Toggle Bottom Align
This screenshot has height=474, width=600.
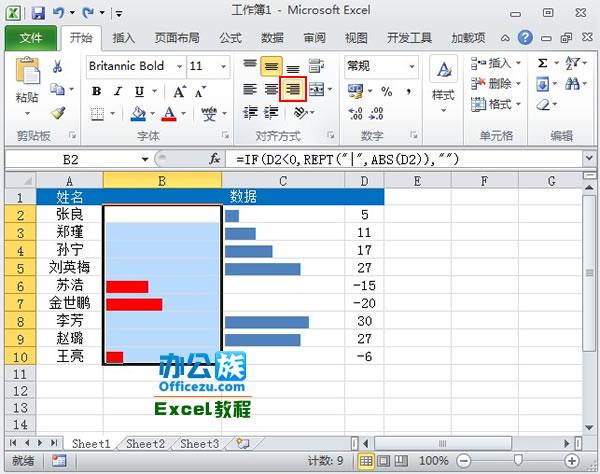(293, 68)
